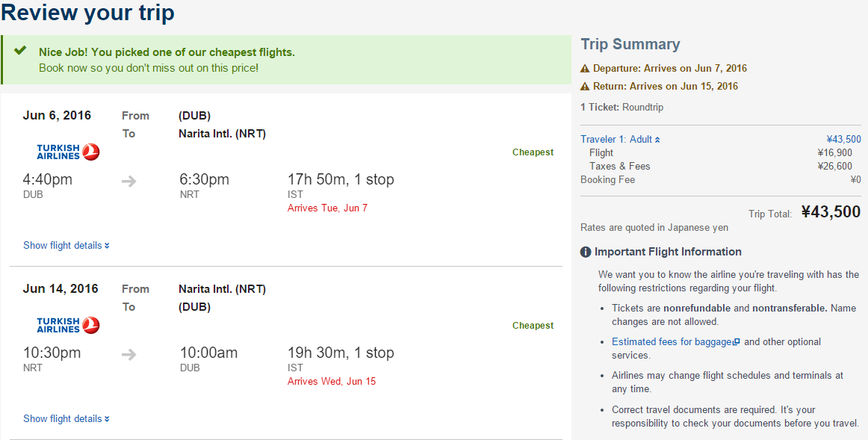Click the Trip Summary heading

pyautogui.click(x=630, y=44)
